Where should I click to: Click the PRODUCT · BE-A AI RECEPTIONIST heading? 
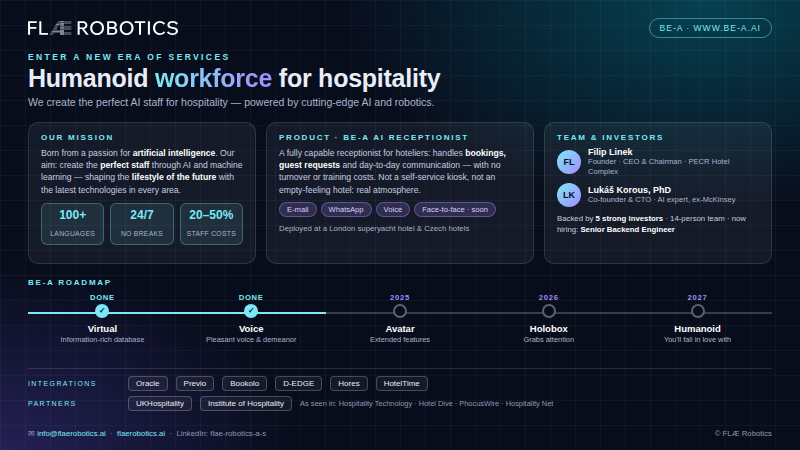[373, 137]
